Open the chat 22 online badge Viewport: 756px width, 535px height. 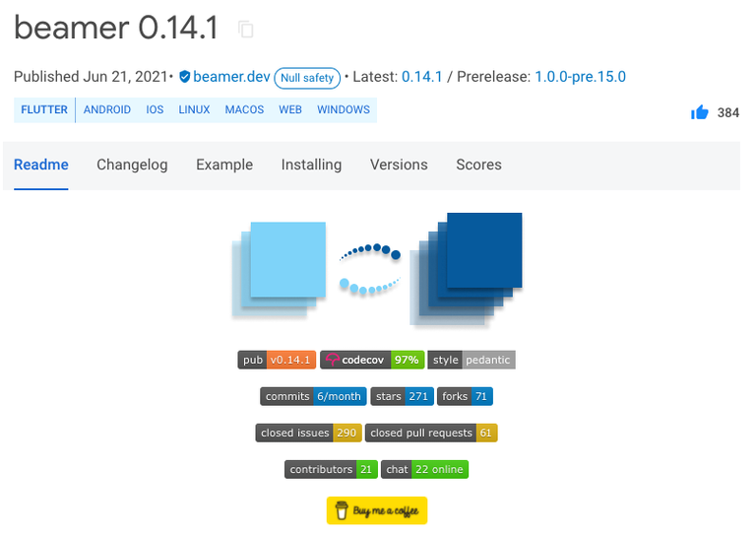click(425, 469)
